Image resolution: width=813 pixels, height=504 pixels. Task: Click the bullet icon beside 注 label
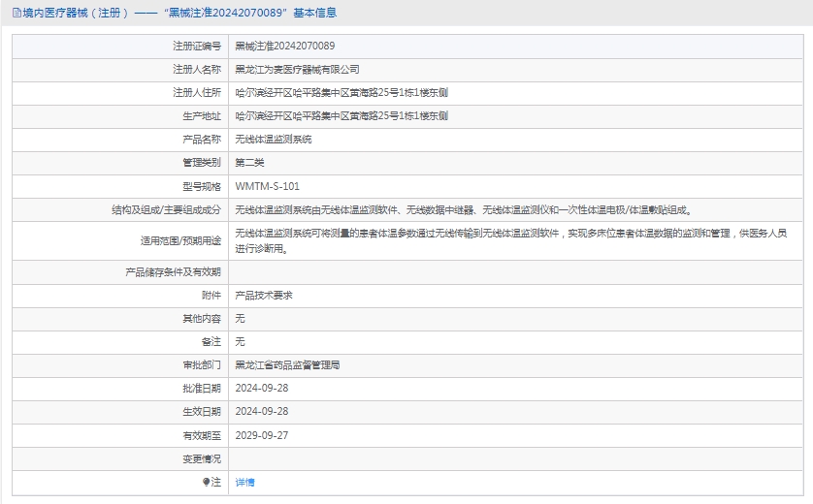(x=206, y=482)
